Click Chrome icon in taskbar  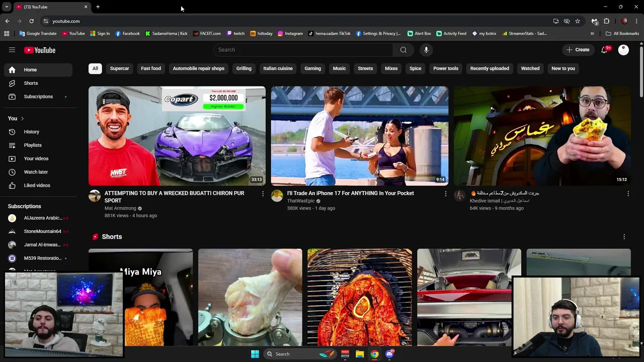374,354
